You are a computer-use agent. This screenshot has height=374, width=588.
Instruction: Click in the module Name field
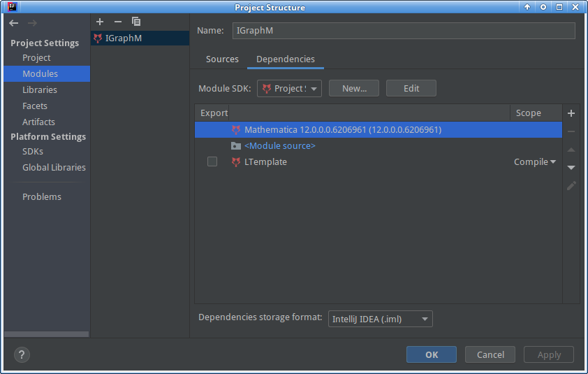(x=403, y=31)
